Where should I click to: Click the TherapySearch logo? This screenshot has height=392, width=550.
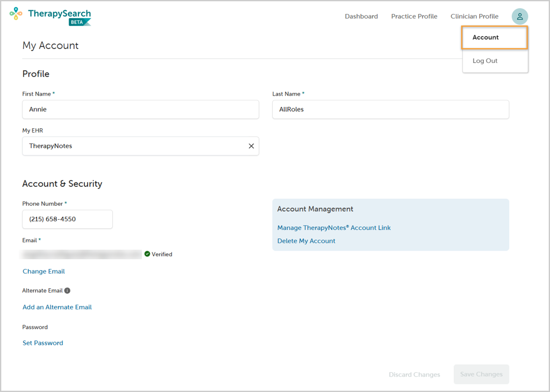point(50,16)
